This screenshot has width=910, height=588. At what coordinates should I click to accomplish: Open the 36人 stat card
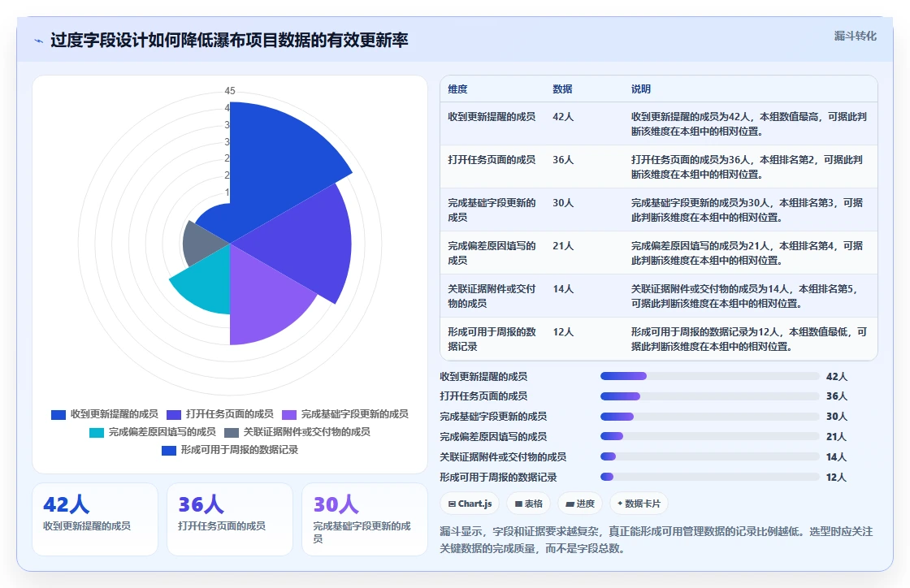point(230,519)
